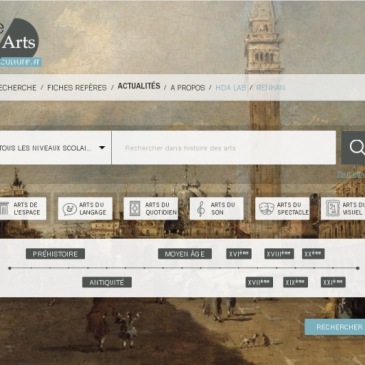The width and height of the screenshot is (365, 365).
Task: Select the Arts du visuel frame icon
Action: pos(332,208)
